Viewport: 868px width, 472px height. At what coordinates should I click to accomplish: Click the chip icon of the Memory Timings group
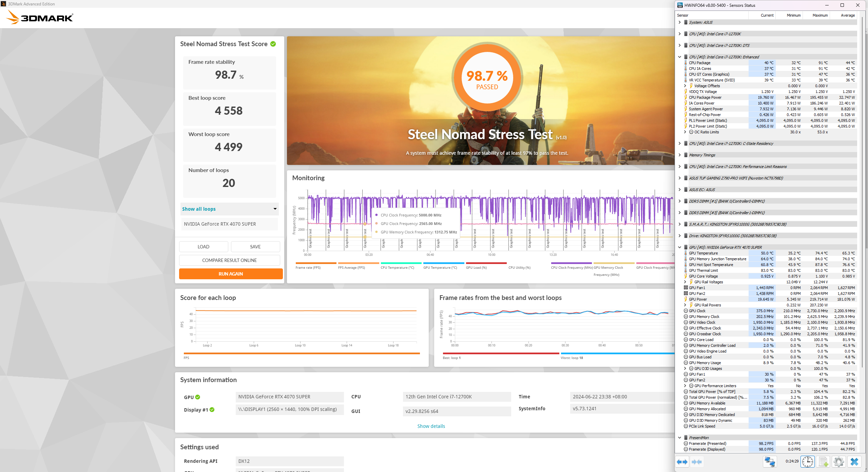(x=686, y=155)
